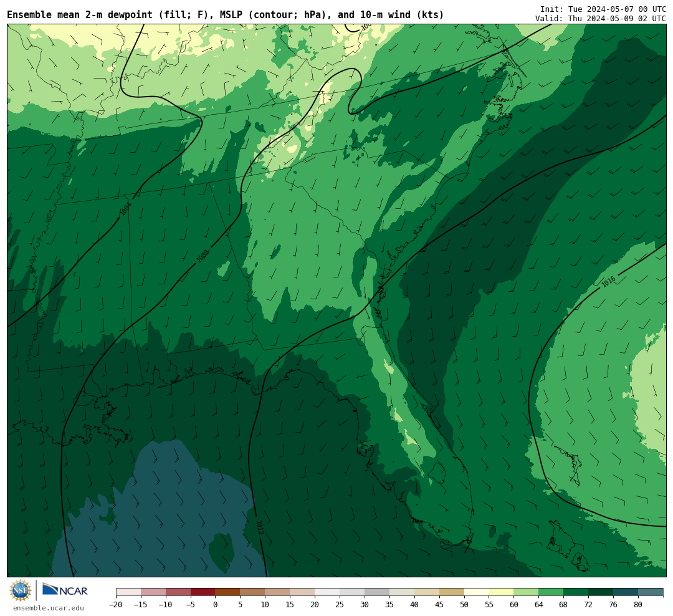Screen dimensions: 673x616
Task: Click the 5 colorbar tick label
Action: pos(241,605)
